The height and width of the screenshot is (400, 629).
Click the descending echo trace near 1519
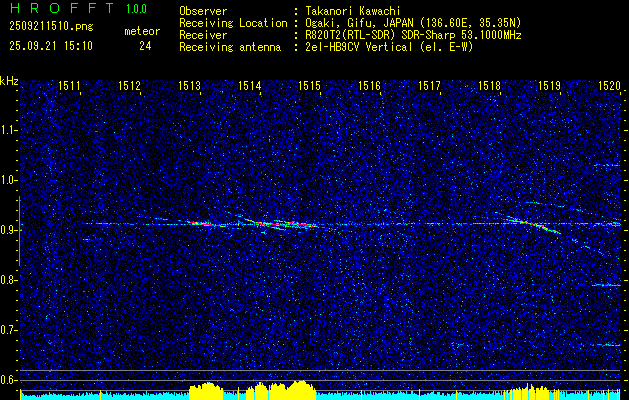[534, 224]
